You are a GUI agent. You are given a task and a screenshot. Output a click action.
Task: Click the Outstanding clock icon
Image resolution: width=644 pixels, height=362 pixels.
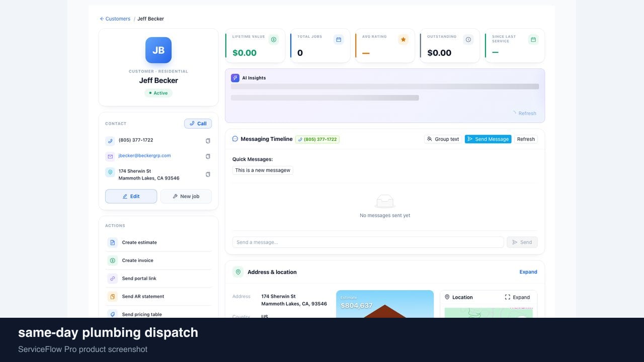[468, 39]
